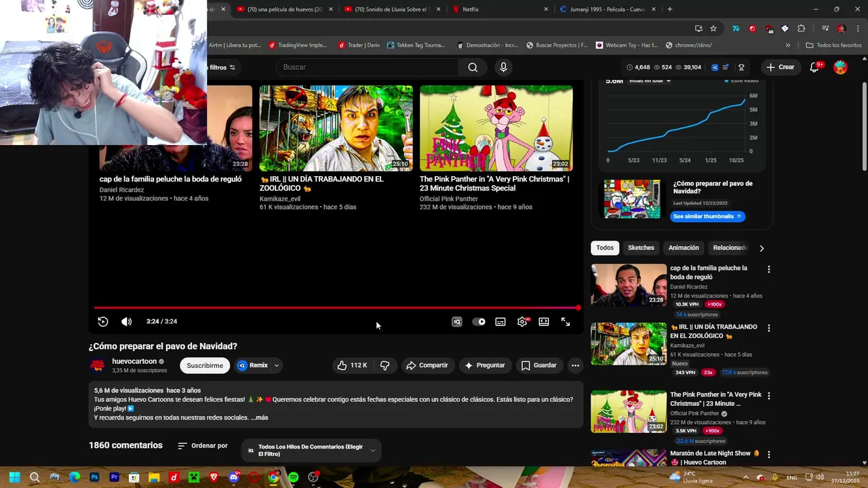Viewport: 868px width, 488px height.
Task: Open the vidIQ list icon in the stats bar
Action: pos(726,67)
